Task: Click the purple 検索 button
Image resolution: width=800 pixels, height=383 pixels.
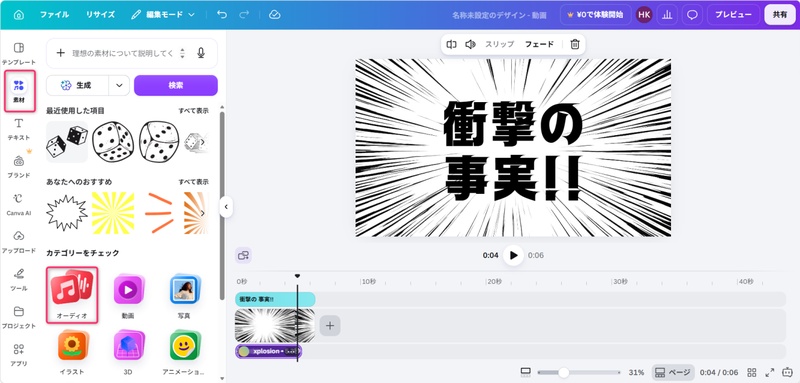Action: click(x=176, y=86)
